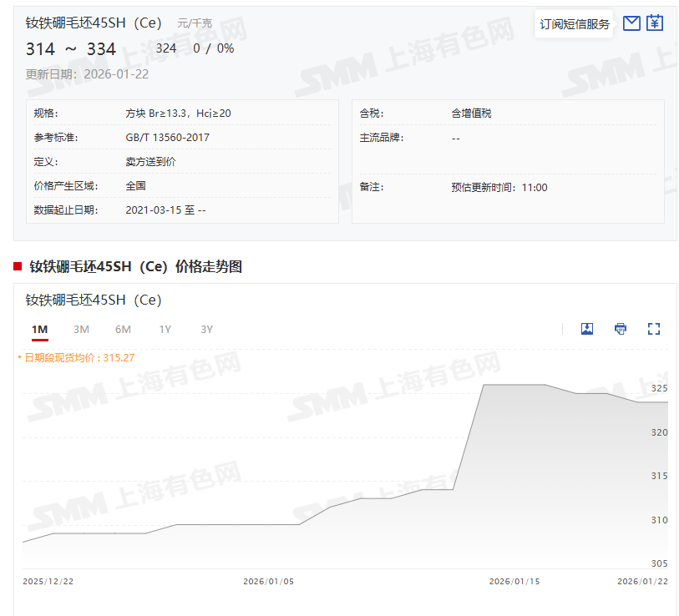
Task: Click the 2026/01/15 x-axis date label
Action: [514, 582]
